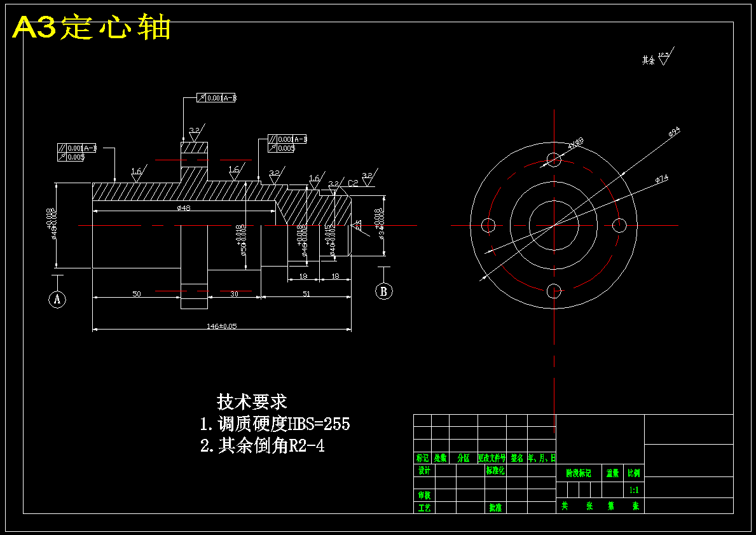
Task: Click the '标准化' title block cell
Action: 496,470
